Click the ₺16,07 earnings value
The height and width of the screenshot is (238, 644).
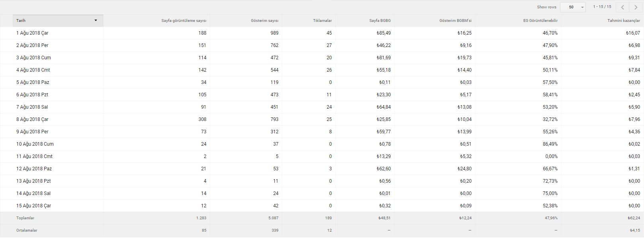(633, 33)
